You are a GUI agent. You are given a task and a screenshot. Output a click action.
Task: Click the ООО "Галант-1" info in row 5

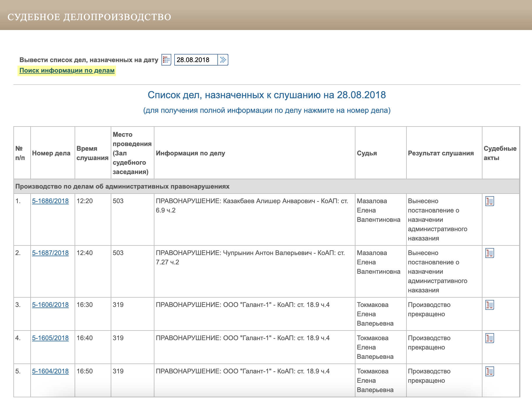click(x=243, y=371)
